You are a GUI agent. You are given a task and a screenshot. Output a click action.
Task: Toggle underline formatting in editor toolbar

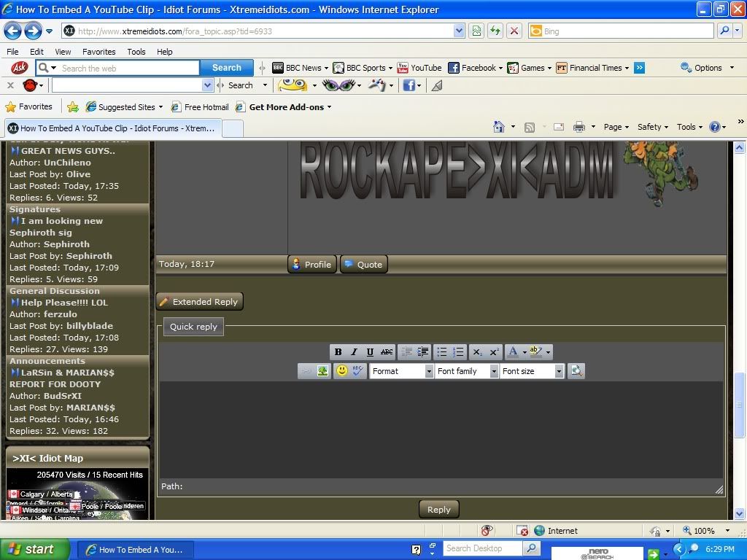click(x=370, y=352)
